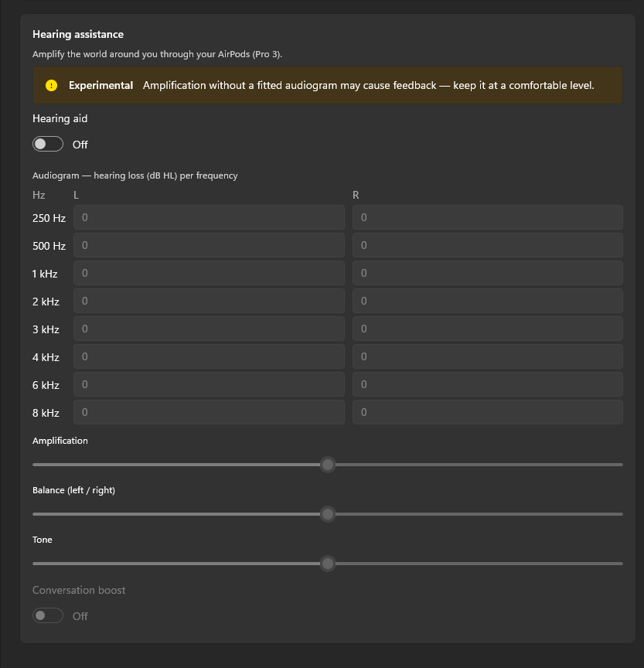Click the Tone slider knob
This screenshot has height=668, width=644.
(x=328, y=563)
